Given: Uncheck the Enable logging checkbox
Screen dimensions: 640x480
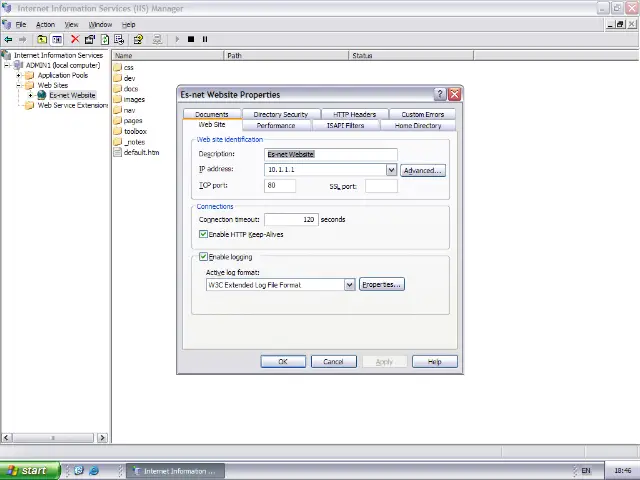Looking at the screenshot, I should point(203,257).
